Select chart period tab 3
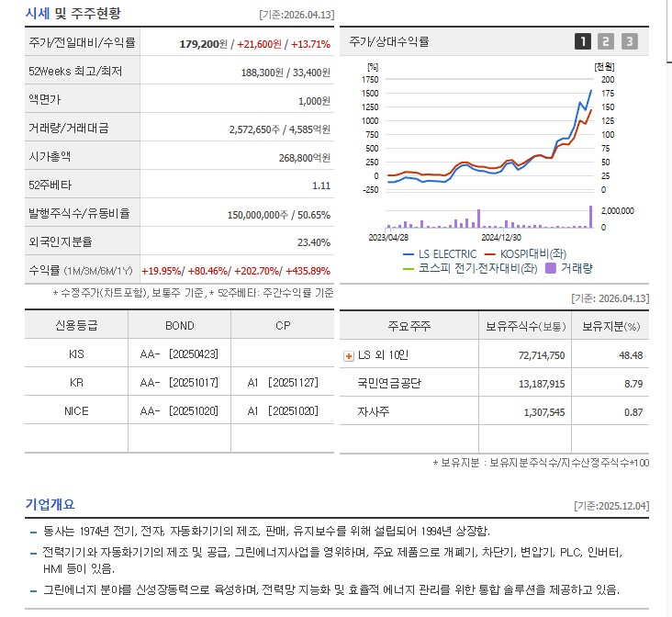The height and width of the screenshot is (617, 672). tap(629, 41)
